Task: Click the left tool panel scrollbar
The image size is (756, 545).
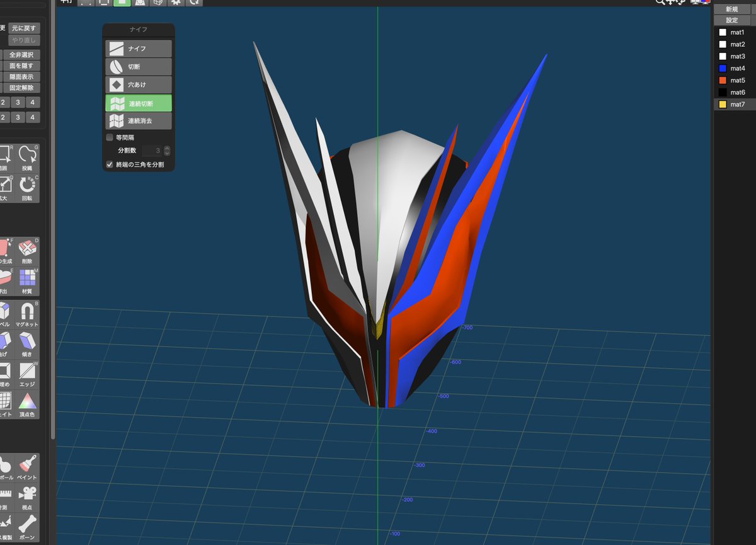Action: [53, 221]
